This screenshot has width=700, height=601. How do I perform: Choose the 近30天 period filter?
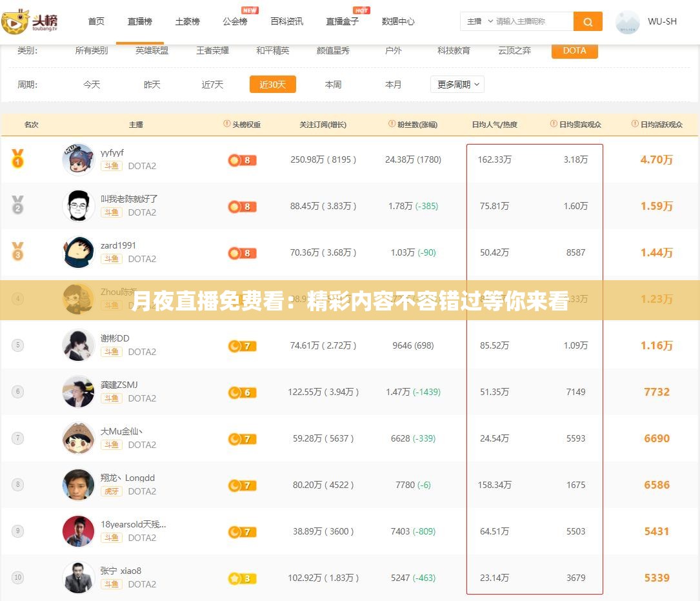[273, 84]
